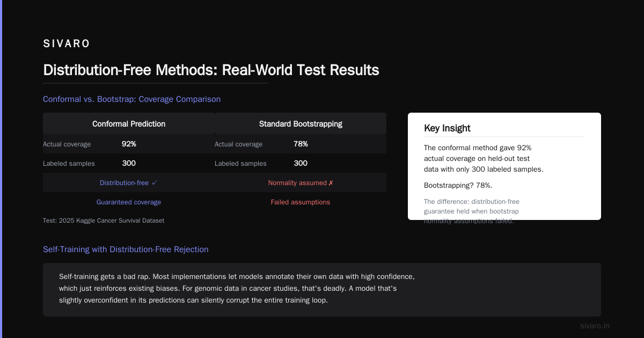Click the Normality assumed cross label

pos(301,182)
